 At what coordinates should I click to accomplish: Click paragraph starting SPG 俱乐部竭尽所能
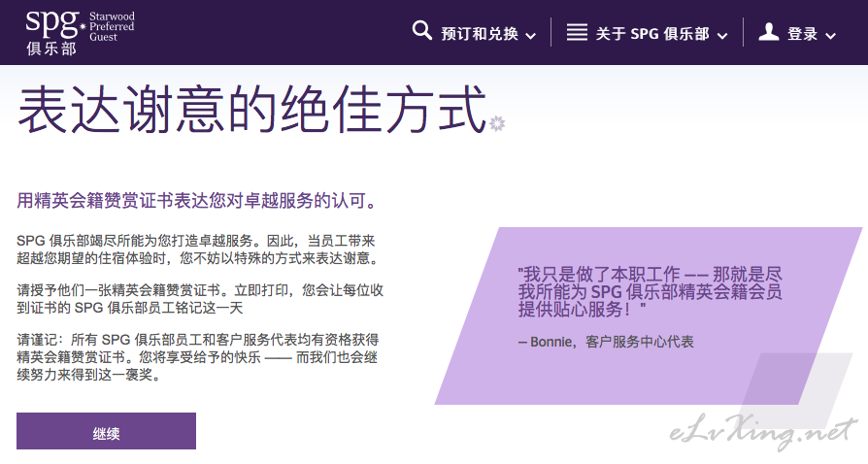[199, 249]
